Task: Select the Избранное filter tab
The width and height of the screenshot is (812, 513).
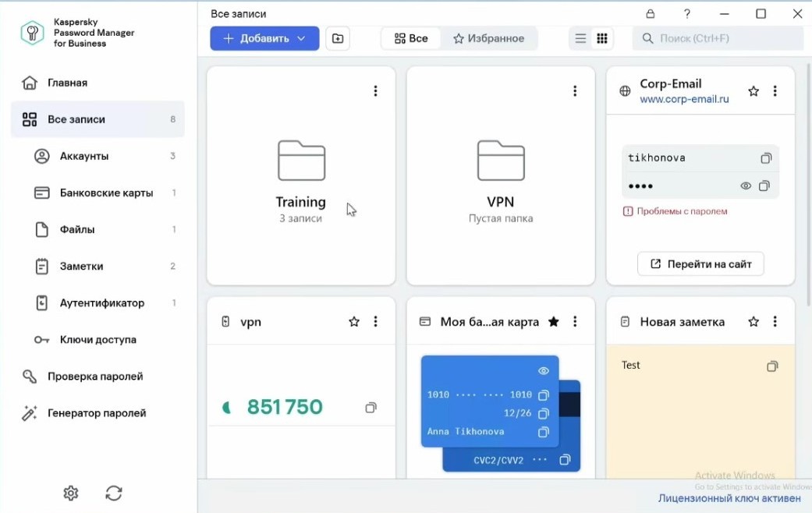Action: (x=488, y=38)
